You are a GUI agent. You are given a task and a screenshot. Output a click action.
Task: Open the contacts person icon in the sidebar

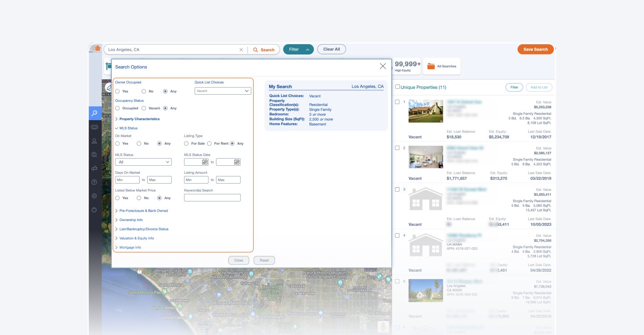tap(94, 141)
